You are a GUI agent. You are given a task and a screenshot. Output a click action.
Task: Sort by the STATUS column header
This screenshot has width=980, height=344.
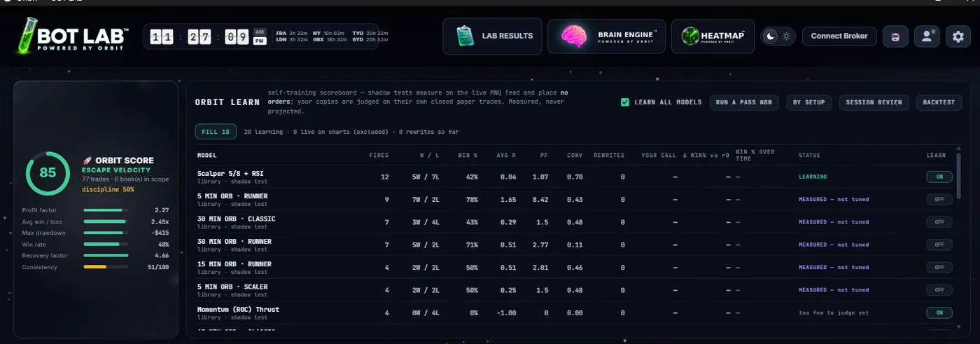click(x=809, y=156)
